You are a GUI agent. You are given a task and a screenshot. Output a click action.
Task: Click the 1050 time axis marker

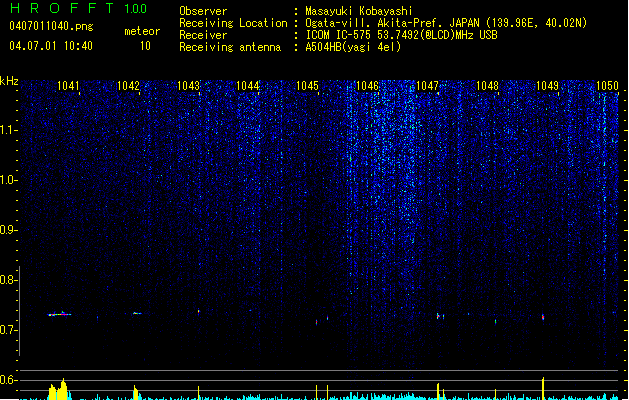click(607, 86)
